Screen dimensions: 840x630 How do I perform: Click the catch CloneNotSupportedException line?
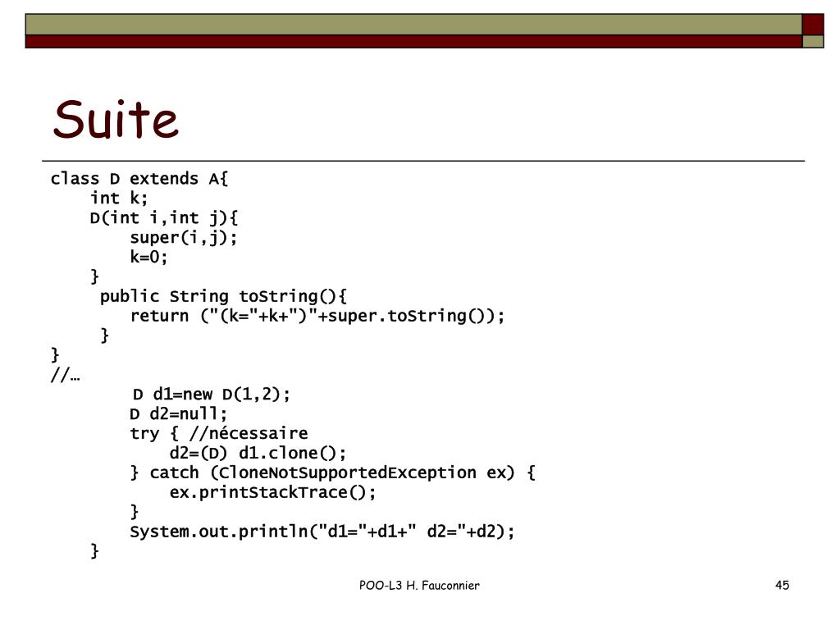pos(332,473)
